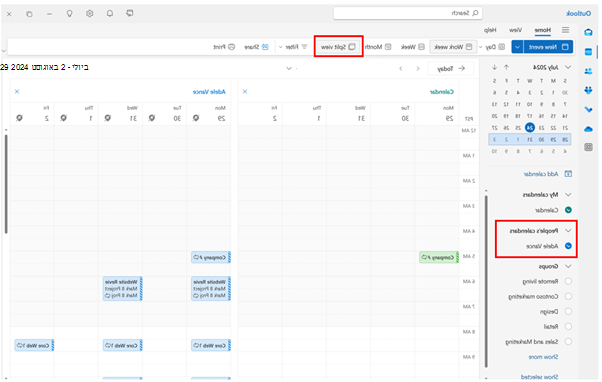The width and height of the screenshot is (602, 382).
Task: Click the feedback chat icon in the title bar
Action: click(130, 13)
